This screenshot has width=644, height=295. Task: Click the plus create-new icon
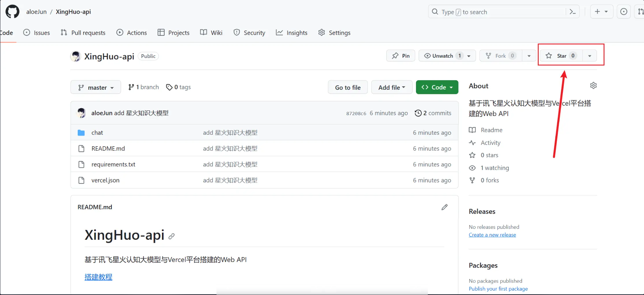point(597,12)
